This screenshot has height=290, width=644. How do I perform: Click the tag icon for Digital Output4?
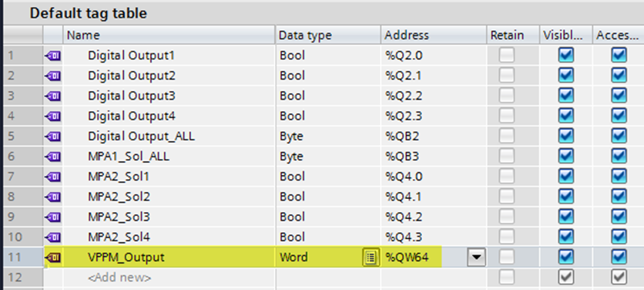click(x=53, y=116)
